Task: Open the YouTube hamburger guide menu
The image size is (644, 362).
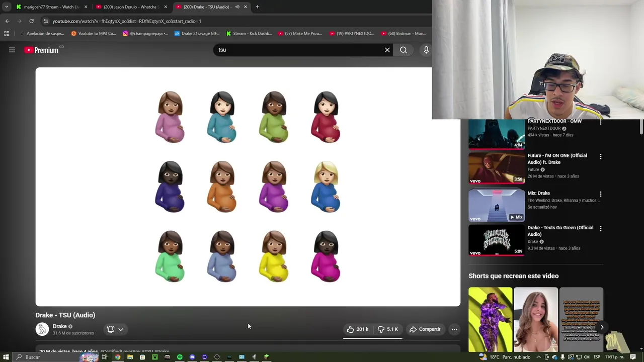Action: click(12, 50)
